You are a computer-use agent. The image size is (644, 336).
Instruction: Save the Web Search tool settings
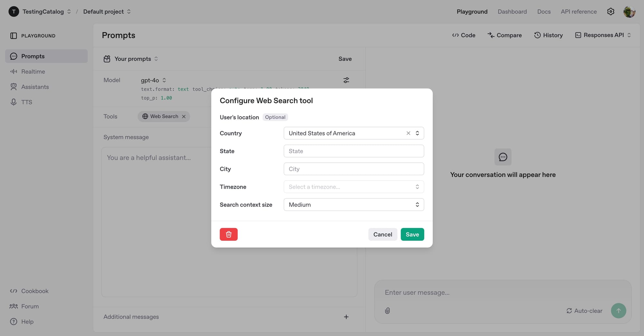(412, 234)
